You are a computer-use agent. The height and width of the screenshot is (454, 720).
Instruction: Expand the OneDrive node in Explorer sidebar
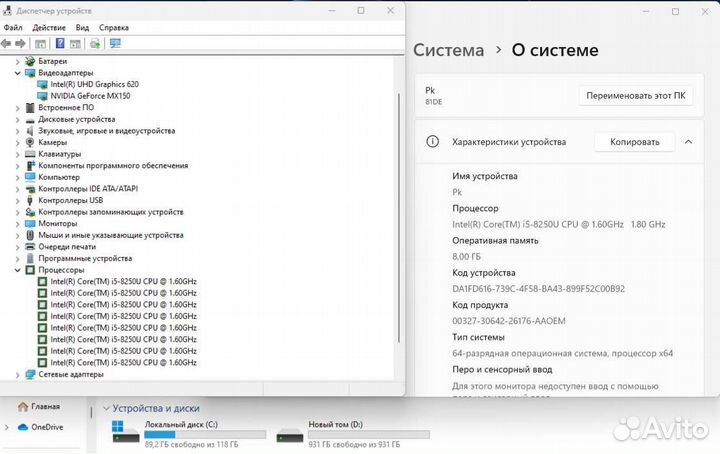pyautogui.click(x=6, y=427)
